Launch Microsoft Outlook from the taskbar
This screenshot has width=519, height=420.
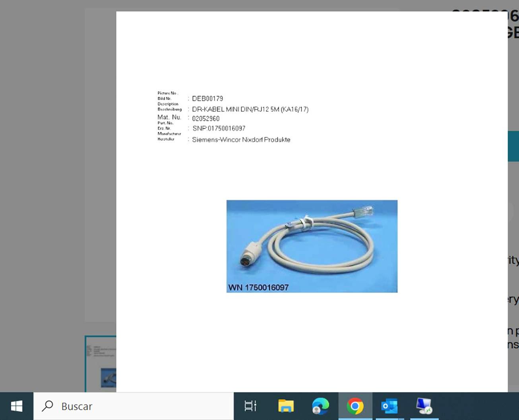[x=389, y=406]
